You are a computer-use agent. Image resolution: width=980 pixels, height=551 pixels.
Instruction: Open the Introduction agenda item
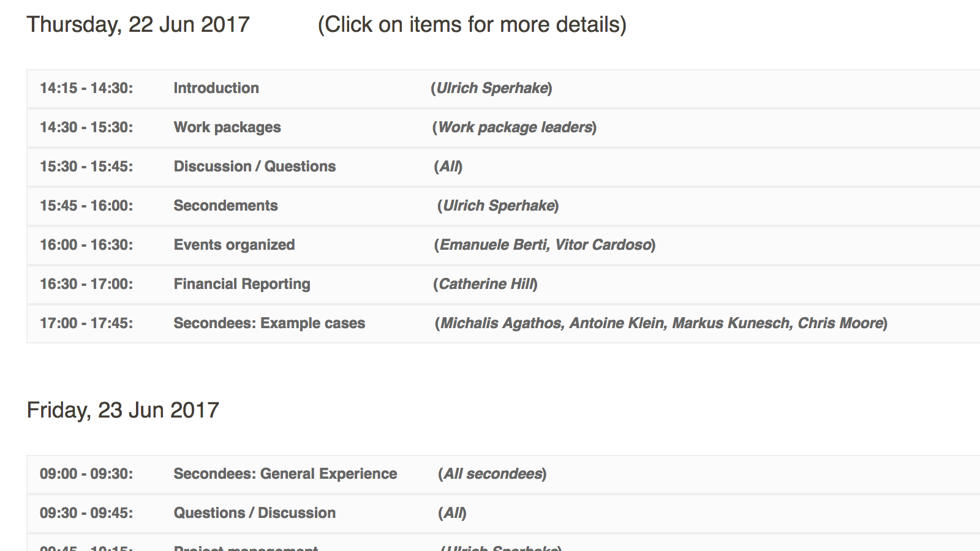pyautogui.click(x=216, y=88)
